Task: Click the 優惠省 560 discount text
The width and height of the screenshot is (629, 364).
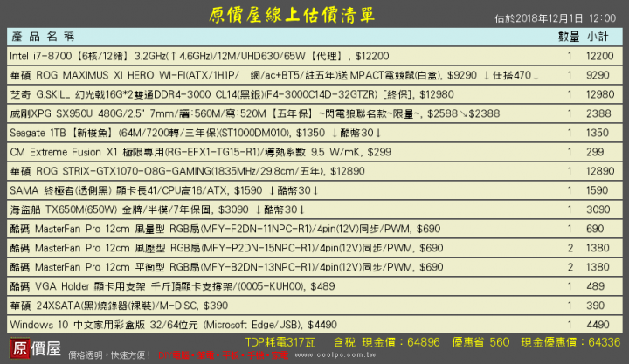Action: tap(480, 343)
